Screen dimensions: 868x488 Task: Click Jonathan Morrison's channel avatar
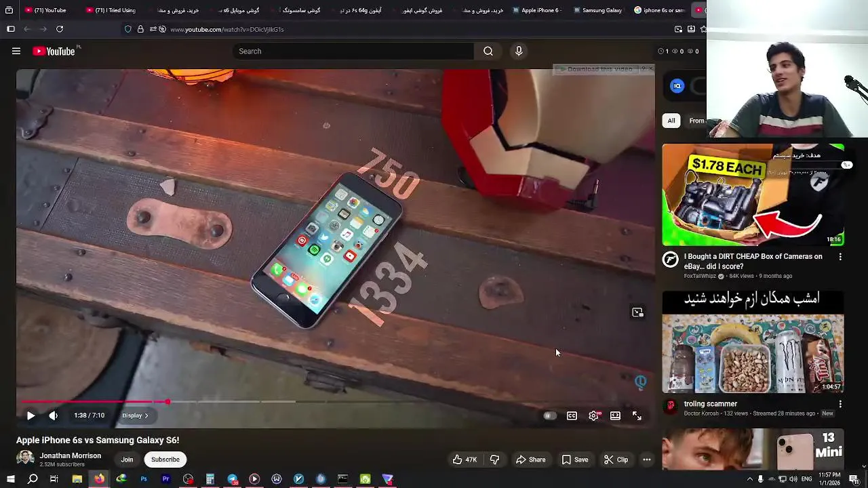pyautogui.click(x=25, y=459)
